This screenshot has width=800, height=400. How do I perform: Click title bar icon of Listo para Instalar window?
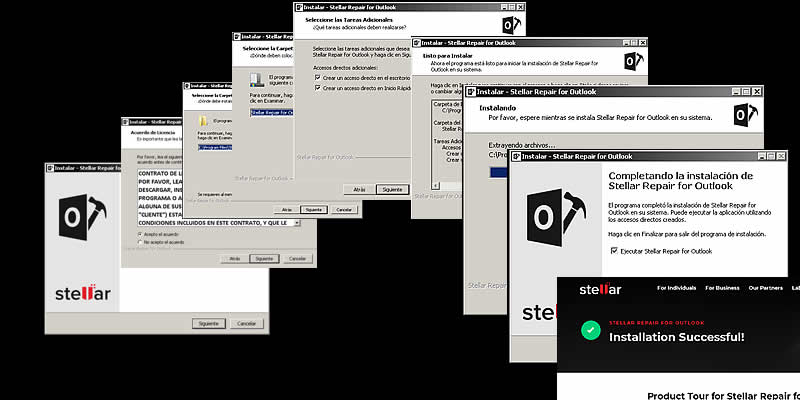417,42
